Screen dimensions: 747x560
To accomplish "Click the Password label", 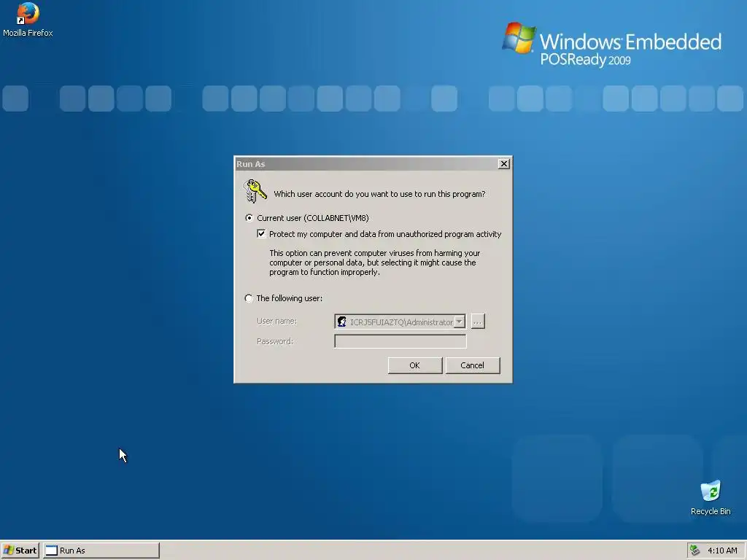I will click(x=275, y=341).
